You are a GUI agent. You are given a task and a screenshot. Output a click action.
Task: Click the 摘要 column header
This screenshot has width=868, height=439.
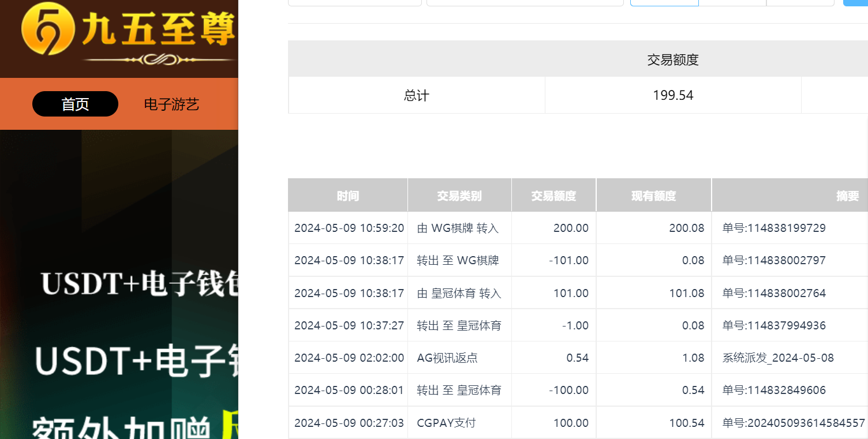tap(848, 196)
